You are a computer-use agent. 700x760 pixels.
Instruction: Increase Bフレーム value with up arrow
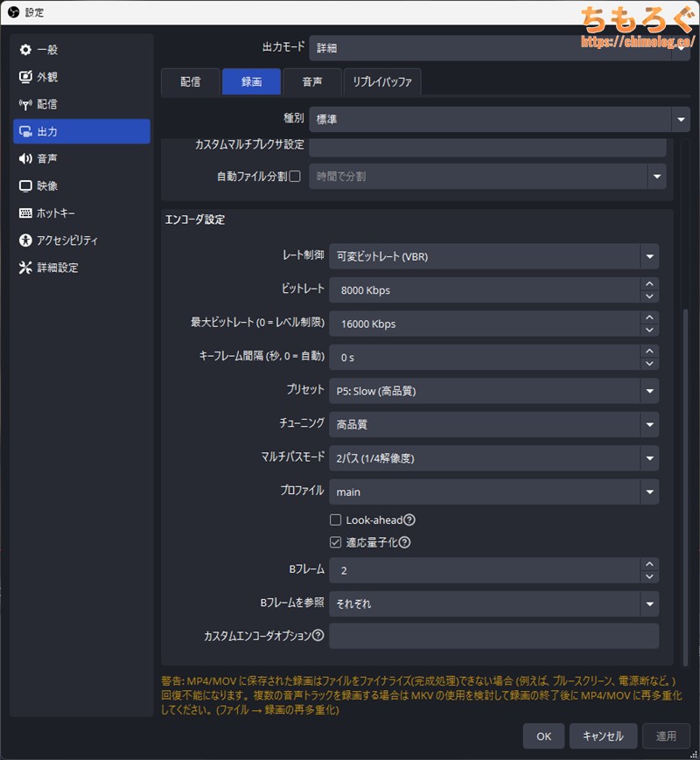649,564
